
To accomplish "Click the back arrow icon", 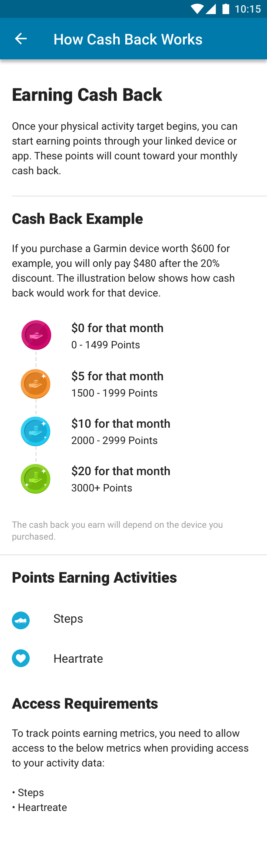I will coord(20,38).
